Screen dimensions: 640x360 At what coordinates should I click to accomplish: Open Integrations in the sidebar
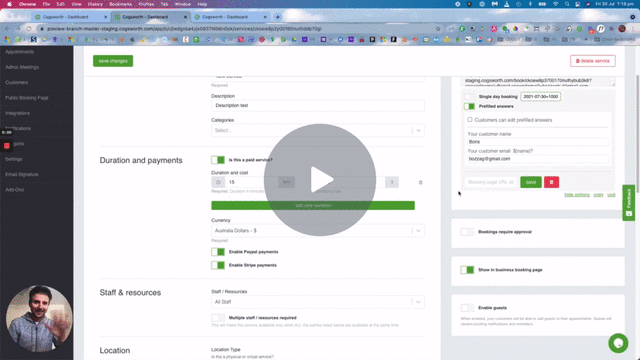[18, 113]
